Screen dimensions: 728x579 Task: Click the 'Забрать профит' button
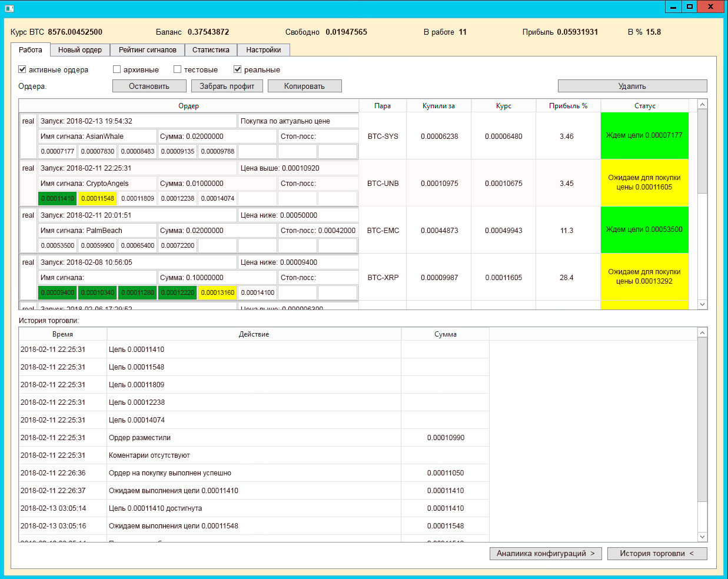coord(227,86)
